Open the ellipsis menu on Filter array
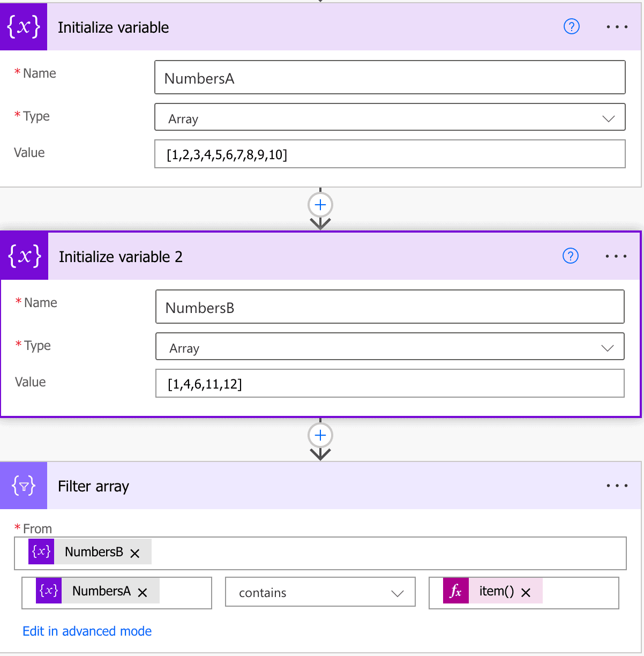The height and width of the screenshot is (656, 644). coord(617,486)
